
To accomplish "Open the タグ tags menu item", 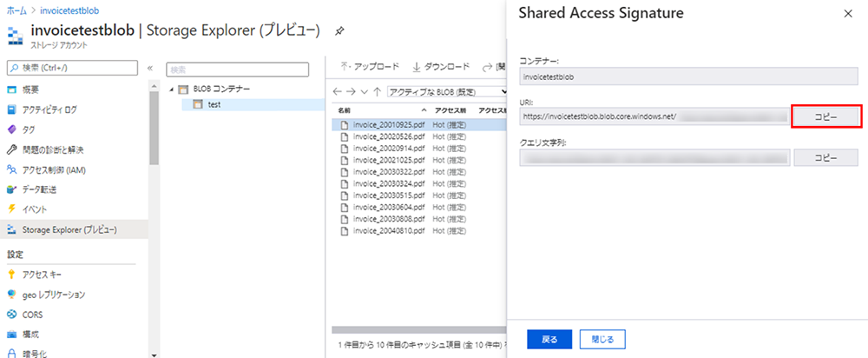I will pos(29,129).
